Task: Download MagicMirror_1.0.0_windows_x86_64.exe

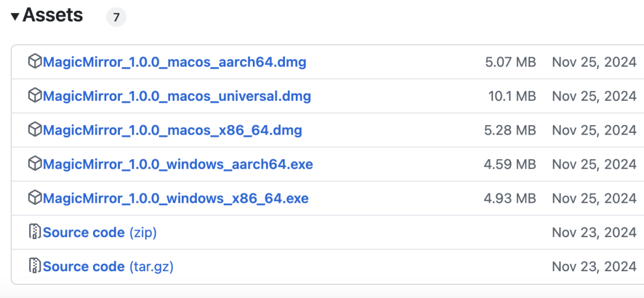Action: (x=176, y=198)
